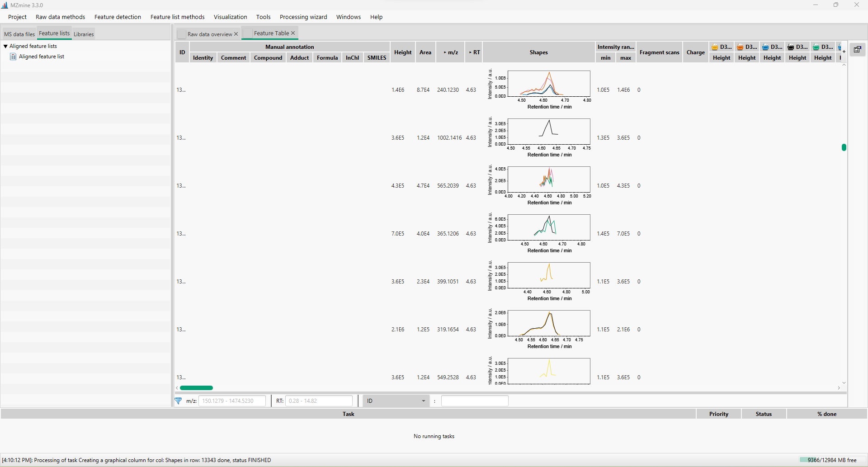Open the column setup icon top right
Viewport: 868px width, 467px height.
point(857,49)
